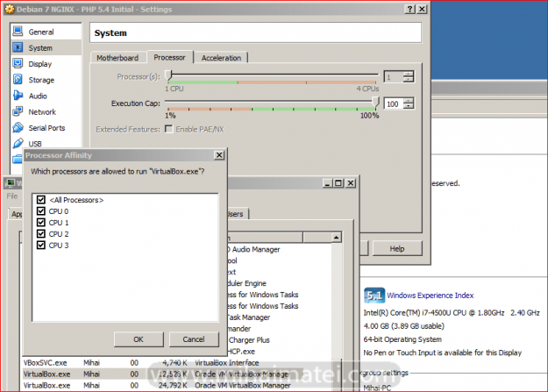Viewport: 548px width, 392px height.
Task: Open the Network settings category
Action: [x=46, y=112]
